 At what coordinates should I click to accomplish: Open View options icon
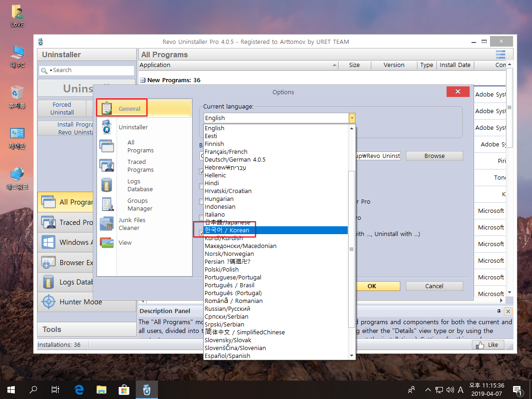point(107,242)
